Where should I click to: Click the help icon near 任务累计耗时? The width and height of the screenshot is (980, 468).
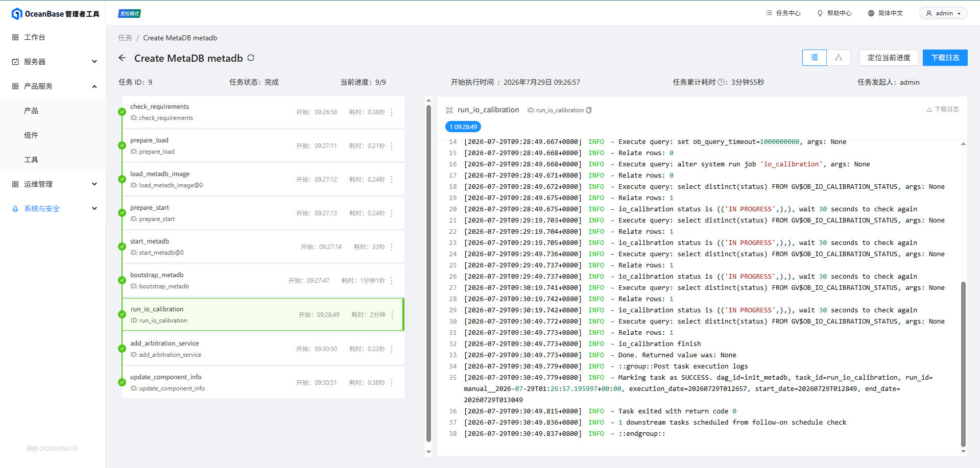point(721,82)
